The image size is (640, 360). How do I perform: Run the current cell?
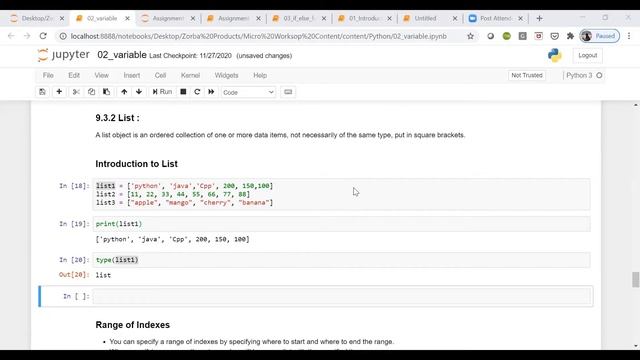(162, 92)
